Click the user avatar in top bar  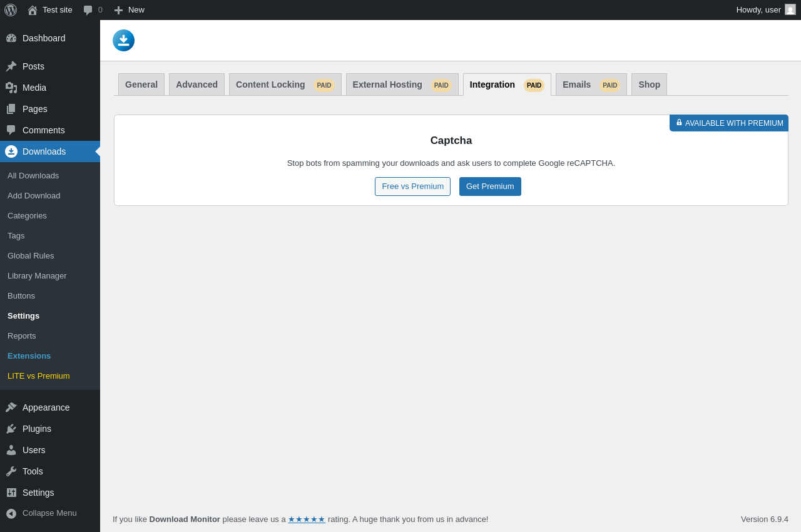point(790,9)
